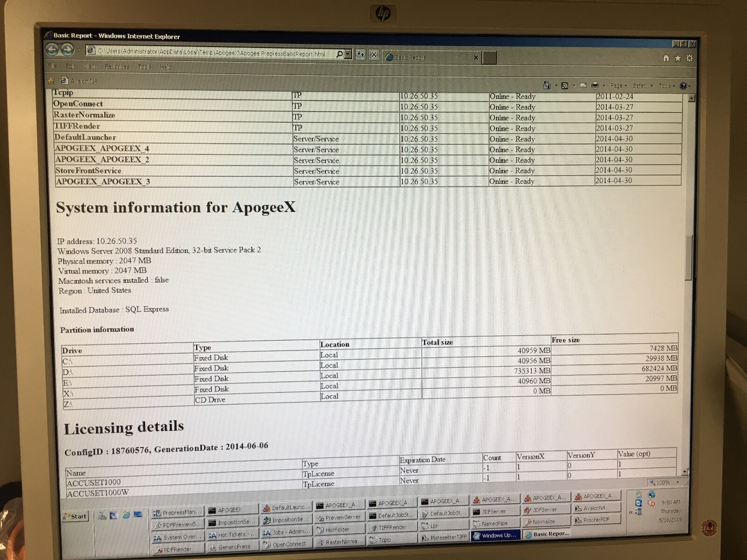Select the StoreFrontService row name
The width and height of the screenshot is (747, 560).
tap(88, 171)
